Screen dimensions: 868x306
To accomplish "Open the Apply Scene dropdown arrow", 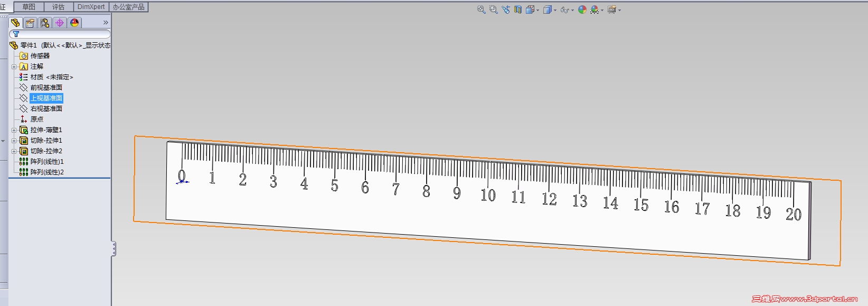I will pyautogui.click(x=602, y=10).
